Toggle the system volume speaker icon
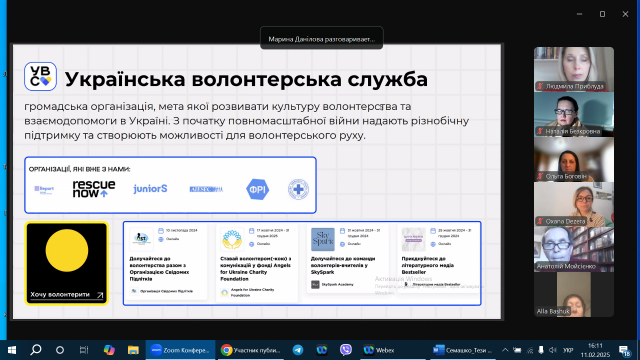This screenshot has height=360, width=640. [x=553, y=350]
